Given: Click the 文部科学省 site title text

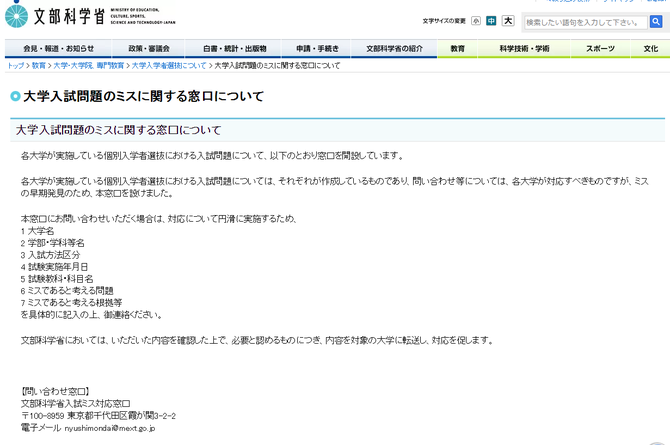Looking at the screenshot, I should pos(69,16).
